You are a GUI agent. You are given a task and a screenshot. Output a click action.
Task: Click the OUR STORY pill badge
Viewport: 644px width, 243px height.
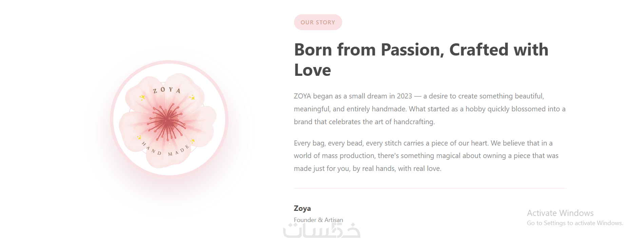[x=318, y=22]
